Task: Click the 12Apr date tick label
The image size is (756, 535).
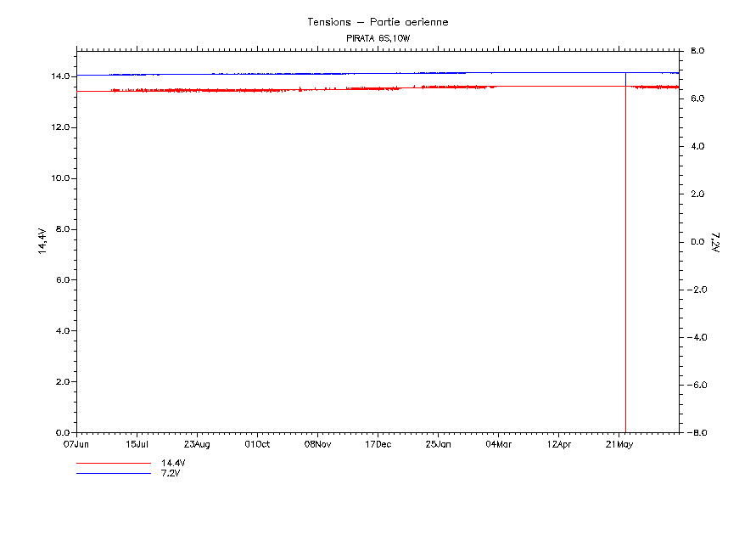Action: 558,443
